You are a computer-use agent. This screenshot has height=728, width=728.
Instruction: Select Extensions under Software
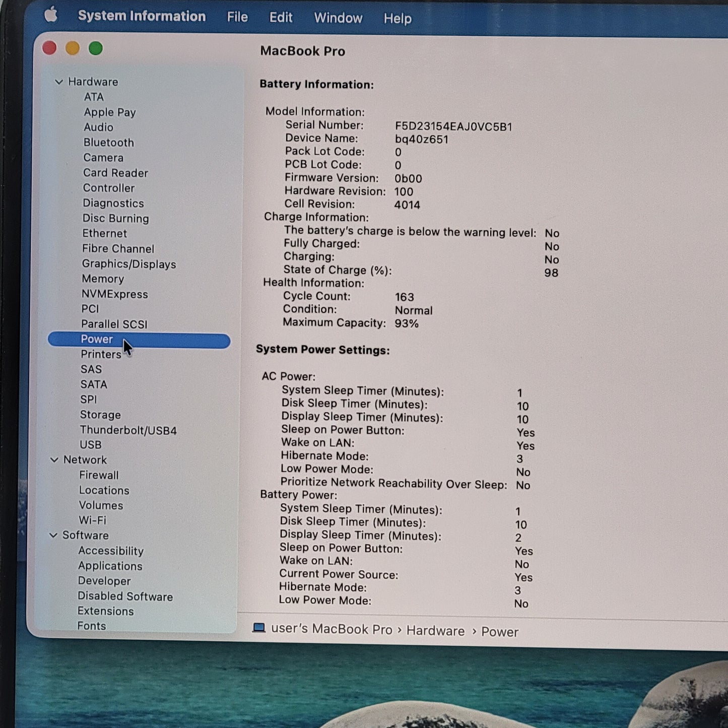click(x=106, y=611)
